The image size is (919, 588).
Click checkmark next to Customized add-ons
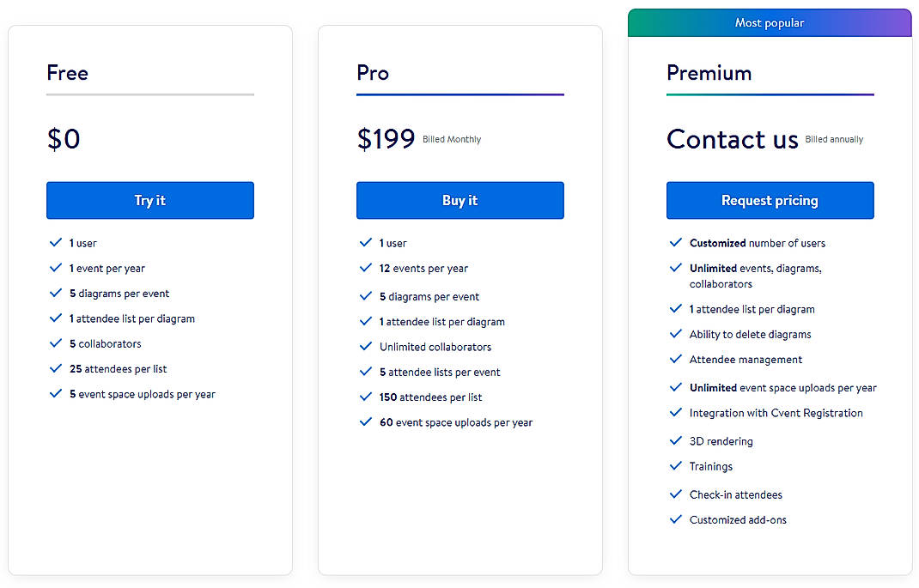tap(675, 519)
